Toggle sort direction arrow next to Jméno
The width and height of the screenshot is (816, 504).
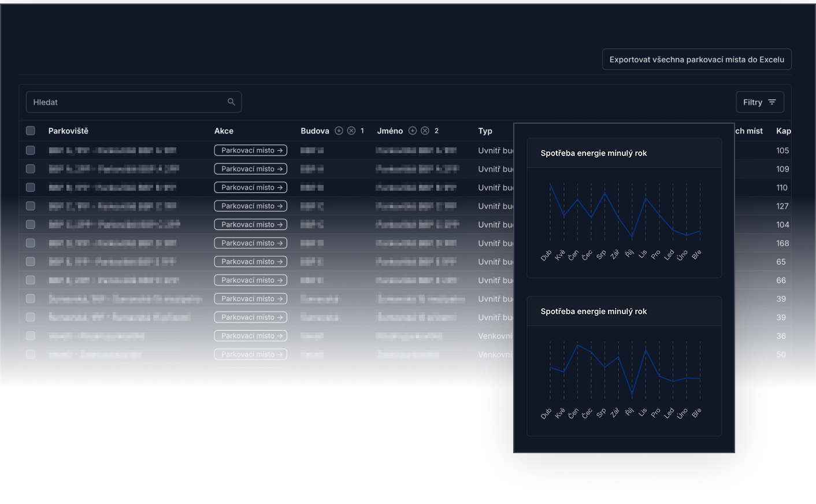point(413,131)
